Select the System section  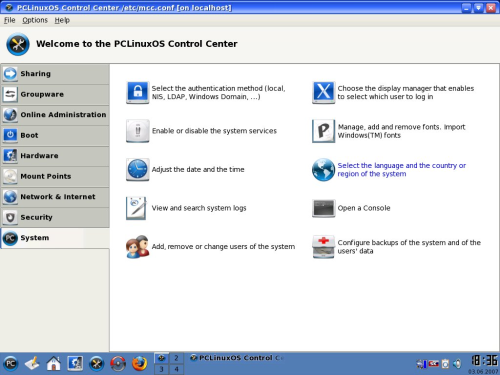point(55,238)
